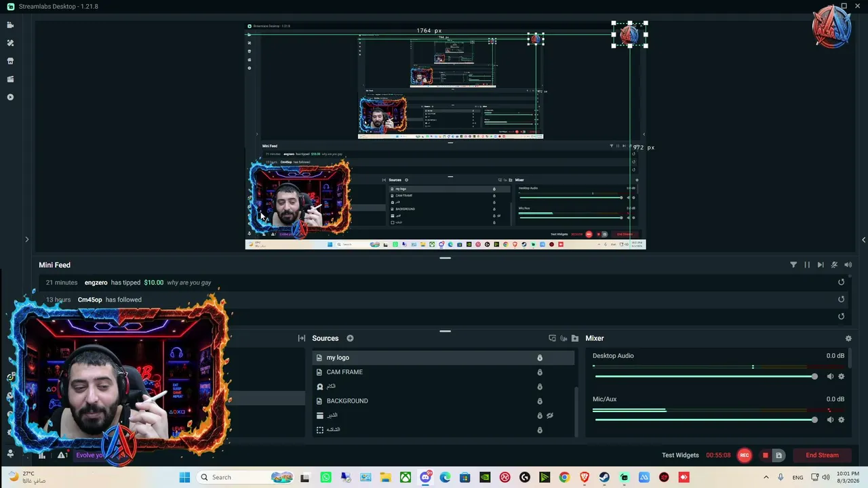Click the collapse arrows icon left of Sources
The height and width of the screenshot is (488, 868).
(302, 338)
